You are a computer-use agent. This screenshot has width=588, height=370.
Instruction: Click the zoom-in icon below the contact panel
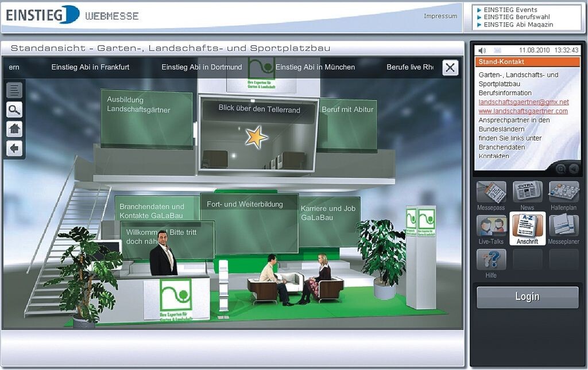(x=560, y=169)
